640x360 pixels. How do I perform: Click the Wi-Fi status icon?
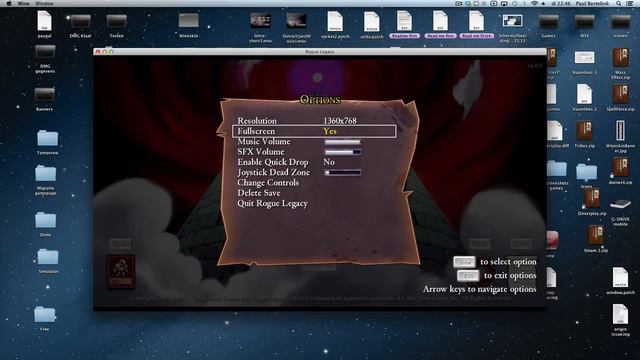click(534, 3)
